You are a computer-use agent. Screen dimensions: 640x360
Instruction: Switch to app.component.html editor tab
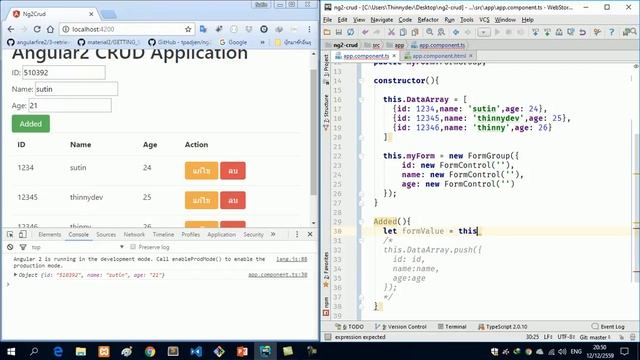[439, 56]
